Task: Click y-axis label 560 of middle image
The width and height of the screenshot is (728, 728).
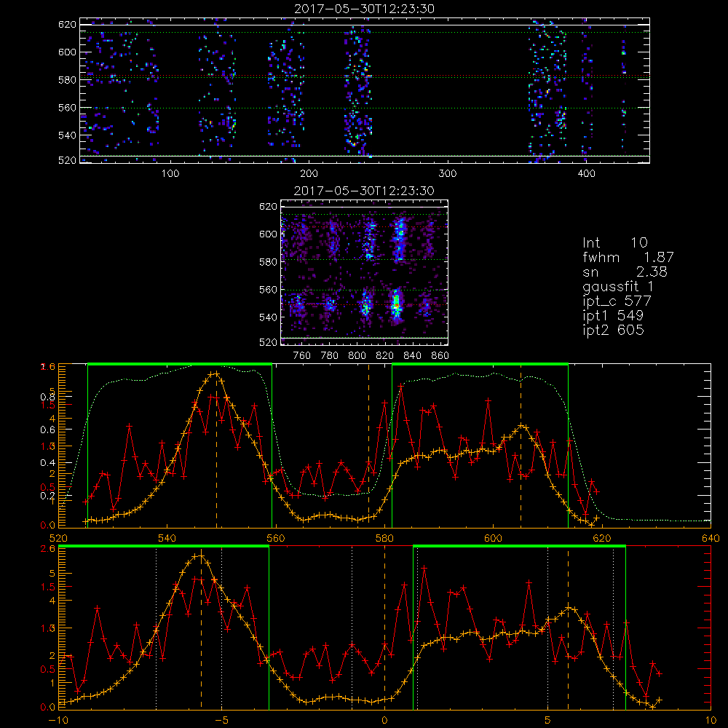Action: pos(268,289)
